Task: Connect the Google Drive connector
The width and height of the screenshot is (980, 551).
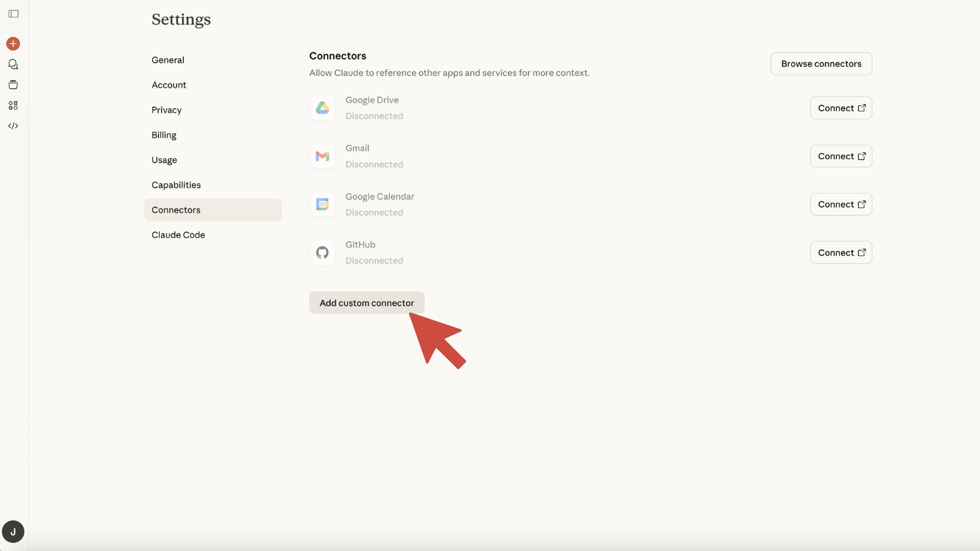Action: click(840, 108)
